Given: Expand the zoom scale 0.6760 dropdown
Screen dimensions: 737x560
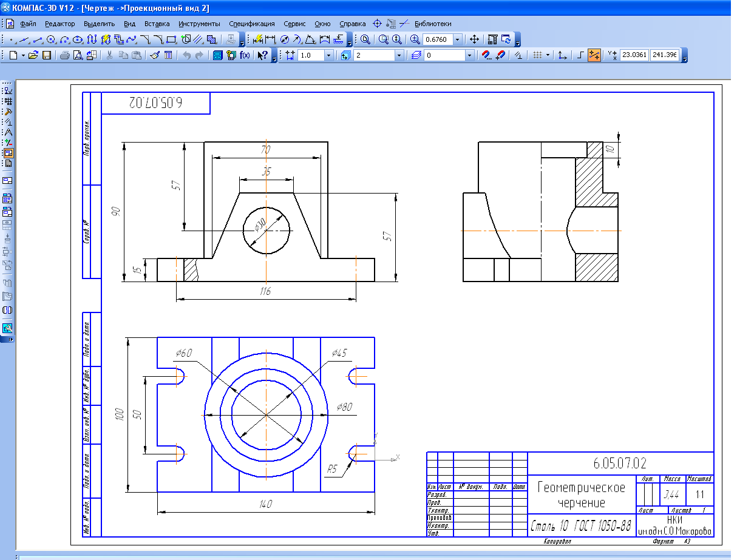Looking at the screenshot, I should coord(457,40).
